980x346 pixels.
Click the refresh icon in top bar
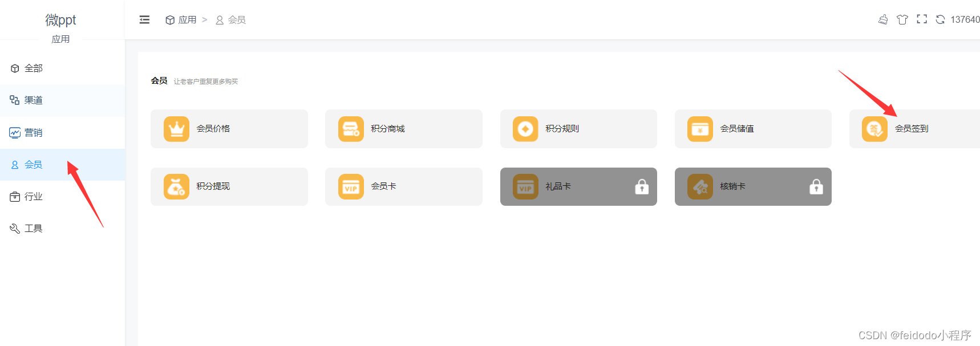click(x=940, y=19)
